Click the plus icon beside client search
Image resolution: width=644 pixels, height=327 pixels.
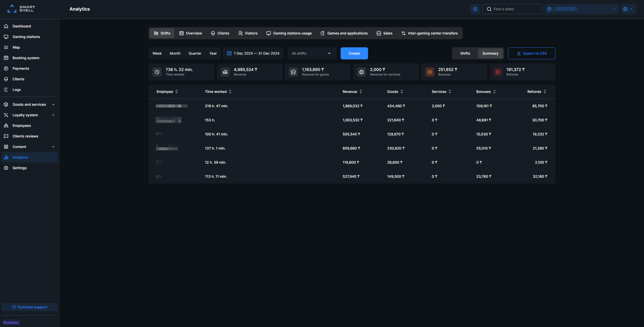point(475,9)
